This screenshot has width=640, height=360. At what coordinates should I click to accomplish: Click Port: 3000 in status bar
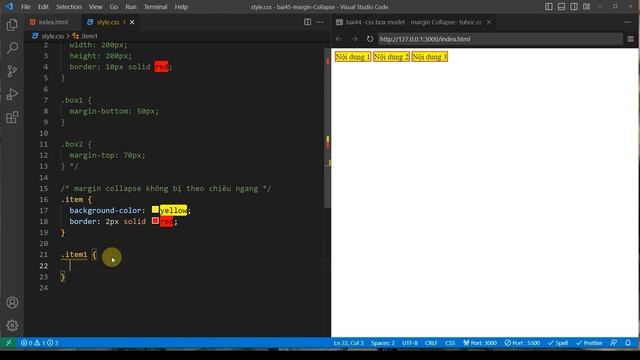(x=480, y=343)
